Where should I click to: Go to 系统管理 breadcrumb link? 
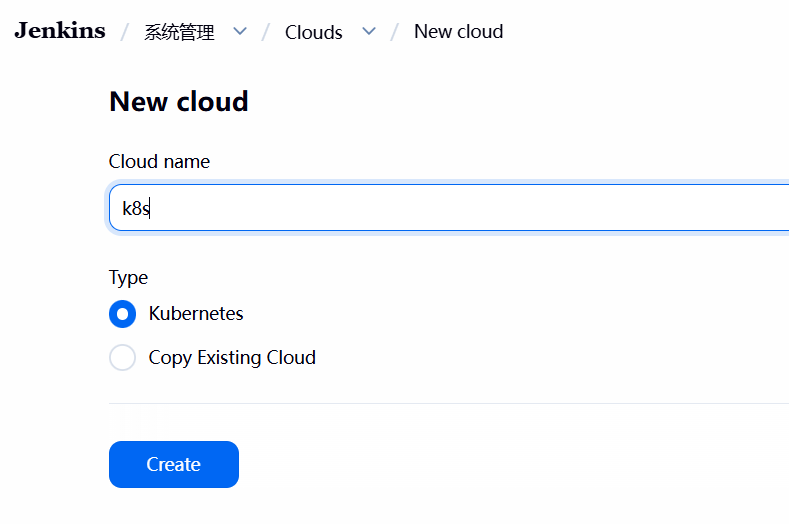click(179, 32)
